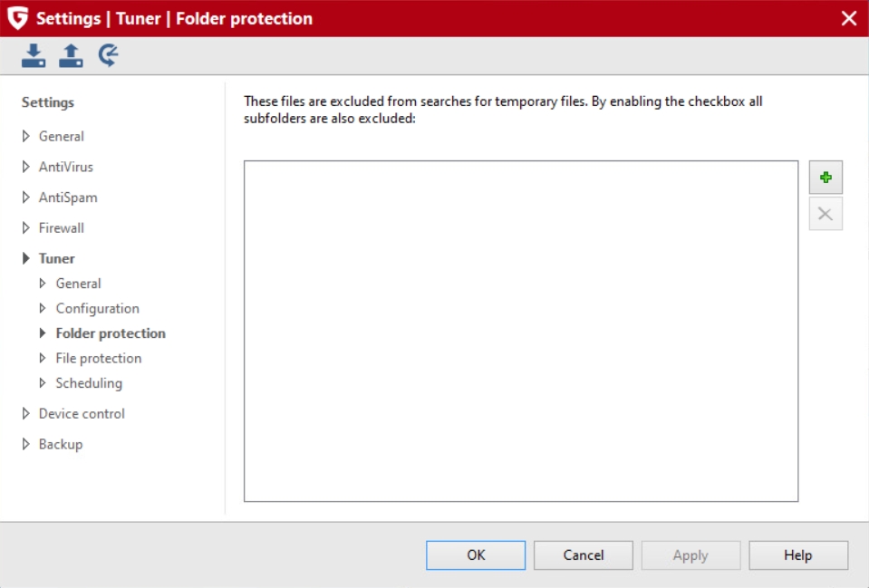This screenshot has width=869, height=588.
Task: Add a folder with the green plus button
Action: [x=826, y=178]
